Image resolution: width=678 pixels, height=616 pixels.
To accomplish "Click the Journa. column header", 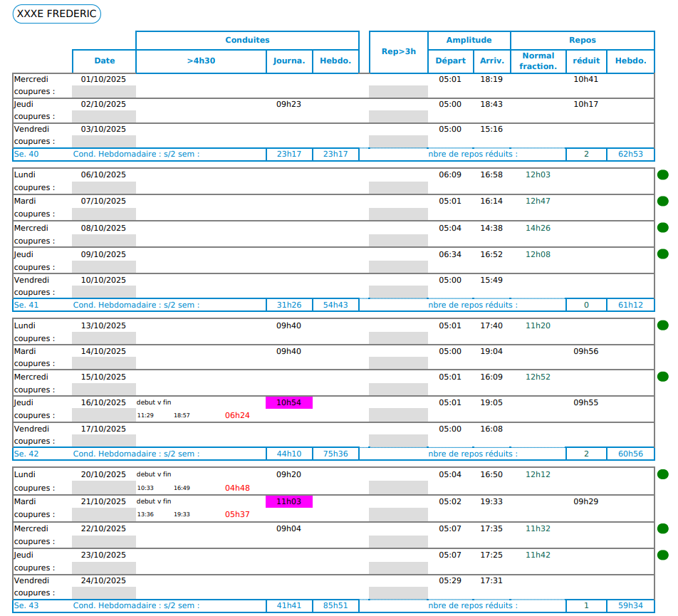I will [x=289, y=61].
